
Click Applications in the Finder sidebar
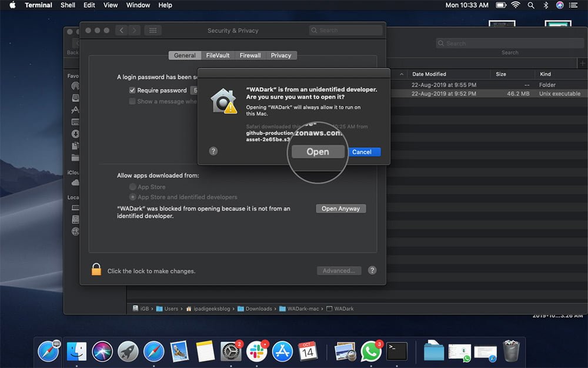75,110
